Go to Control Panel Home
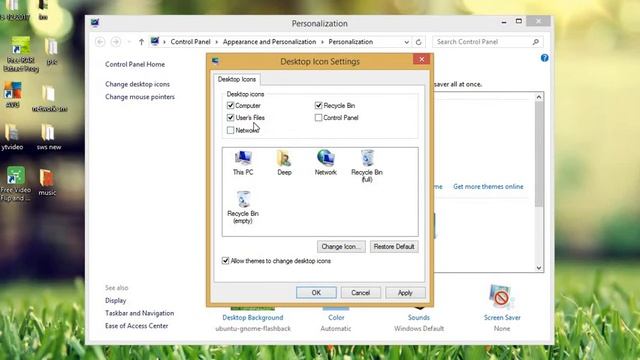 coord(135,64)
